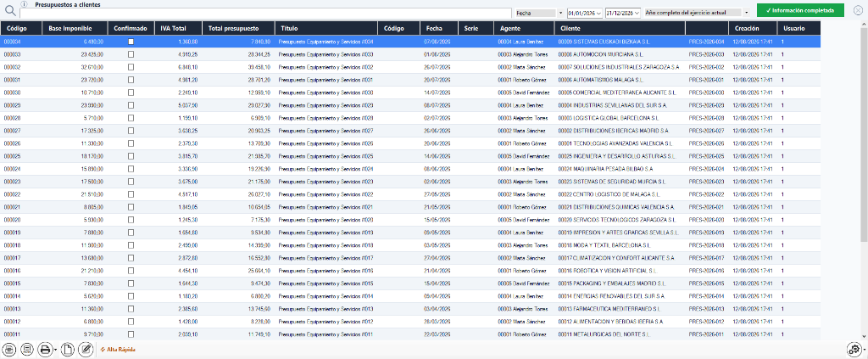868x359 pixels.
Task: Sort by IVA Total column header
Action: coord(178,28)
